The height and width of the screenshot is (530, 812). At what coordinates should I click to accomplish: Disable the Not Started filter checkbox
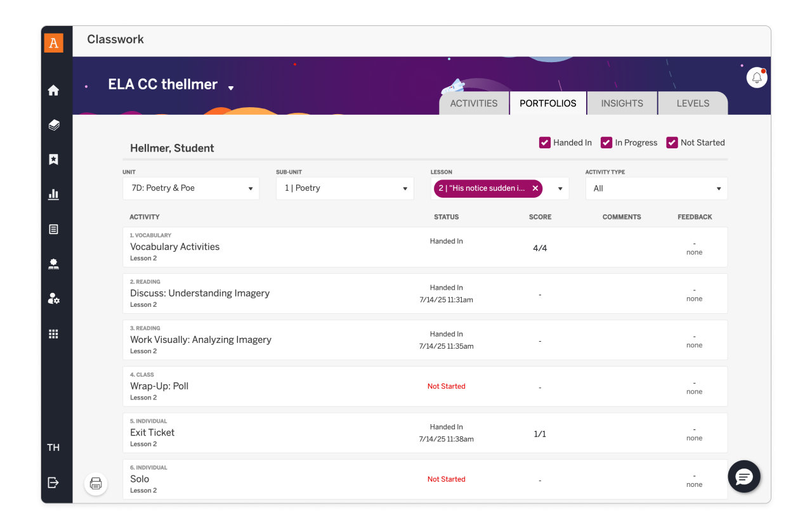click(x=672, y=143)
